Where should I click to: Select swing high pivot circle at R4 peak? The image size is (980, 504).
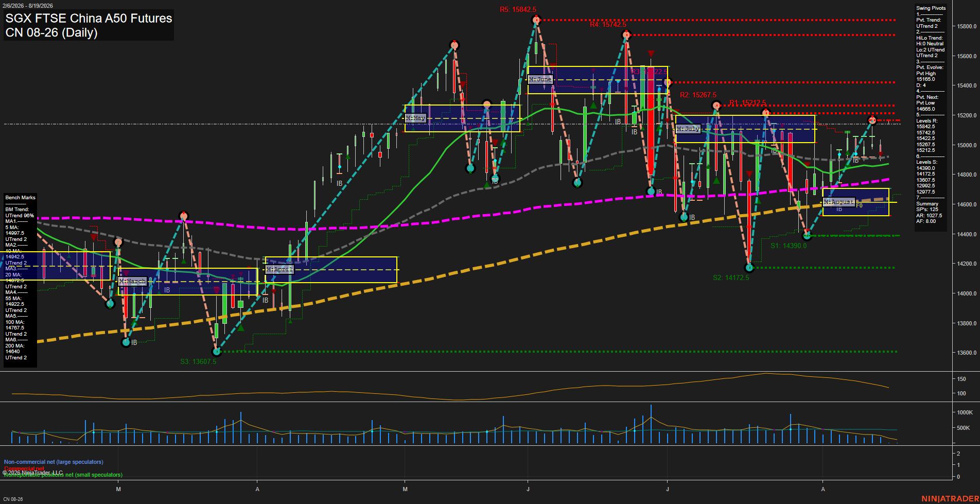pyautogui.click(x=626, y=35)
